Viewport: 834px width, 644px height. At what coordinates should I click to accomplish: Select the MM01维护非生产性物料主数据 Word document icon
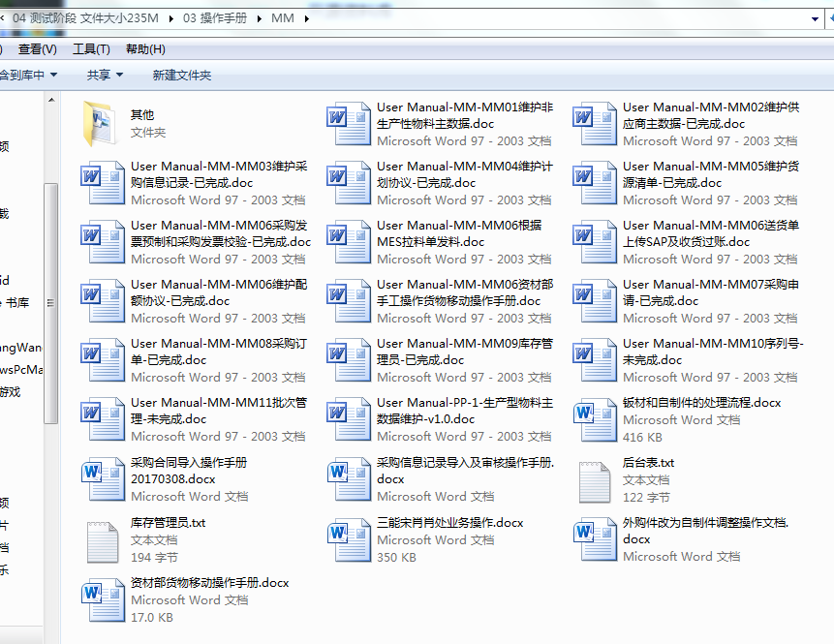(349, 123)
